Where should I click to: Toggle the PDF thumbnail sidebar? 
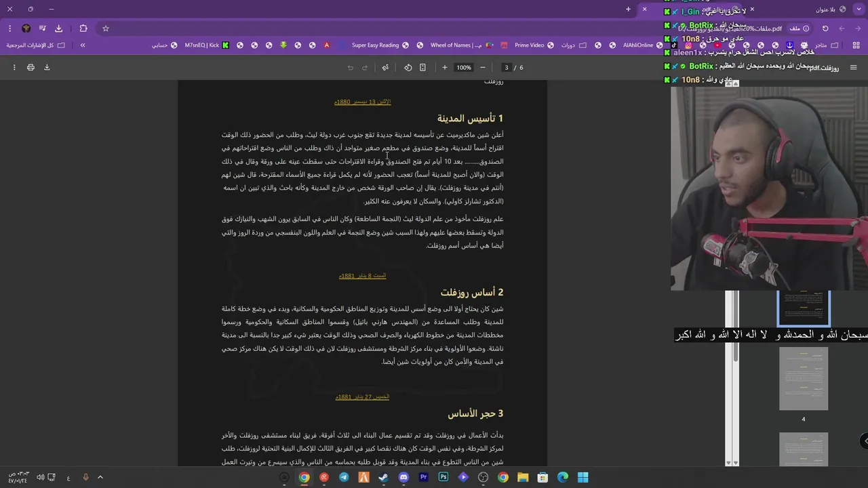pyautogui.click(x=853, y=67)
